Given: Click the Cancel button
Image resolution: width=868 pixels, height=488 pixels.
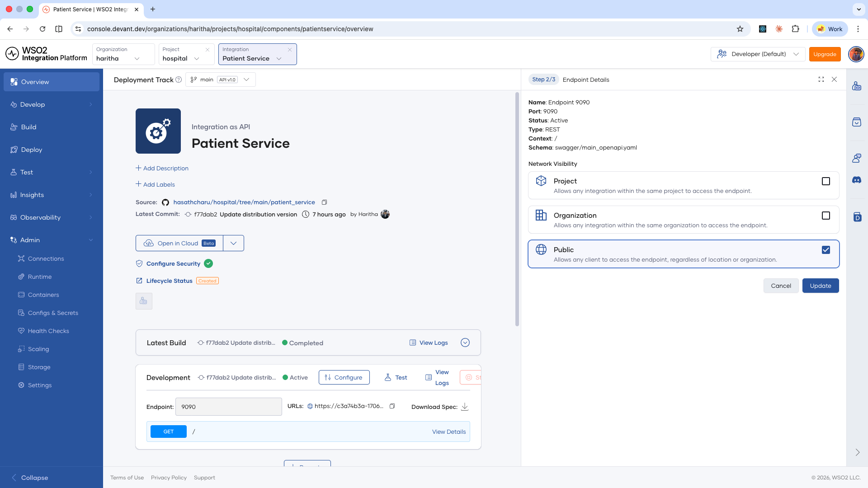Looking at the screenshot, I should [781, 286].
